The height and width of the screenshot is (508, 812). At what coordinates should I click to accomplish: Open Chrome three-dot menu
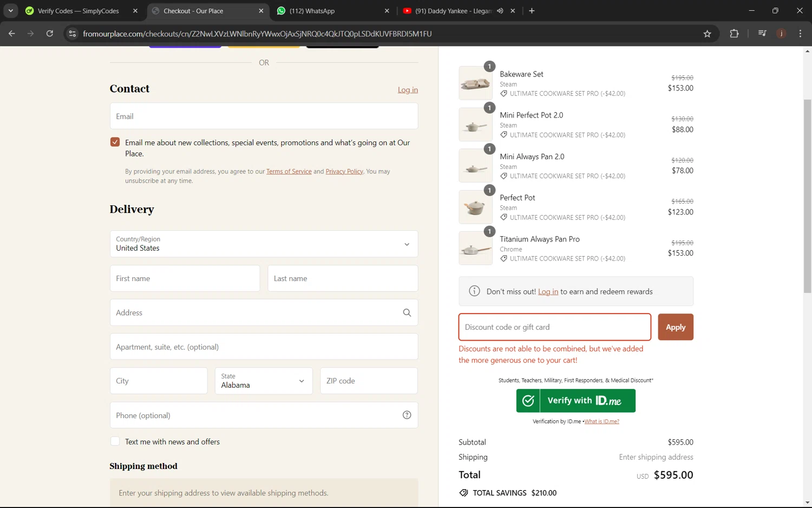pos(800,34)
